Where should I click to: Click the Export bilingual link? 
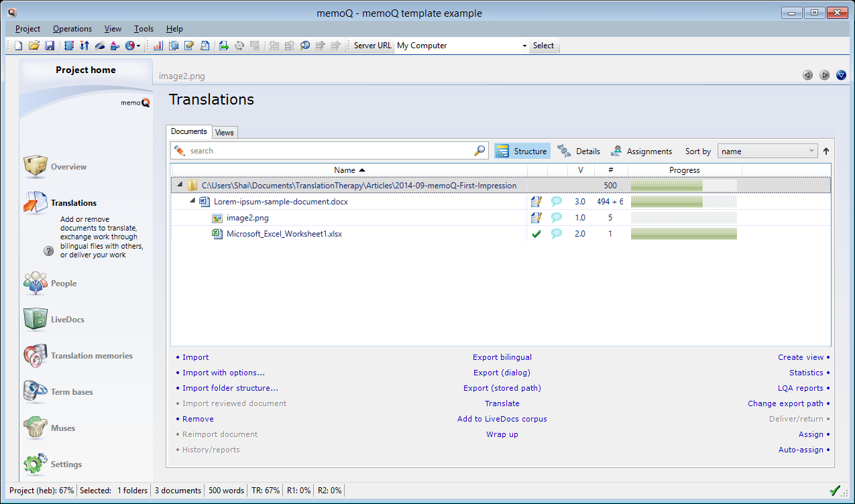tap(502, 357)
